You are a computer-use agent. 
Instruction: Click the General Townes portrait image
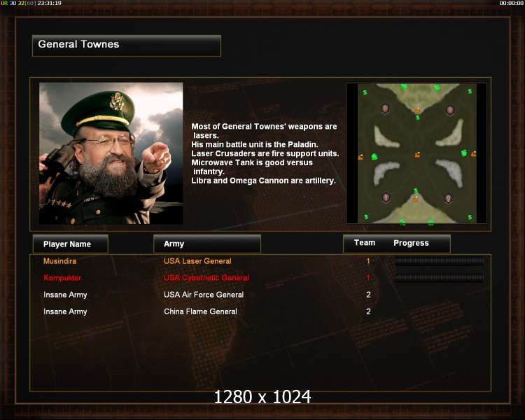(111, 153)
